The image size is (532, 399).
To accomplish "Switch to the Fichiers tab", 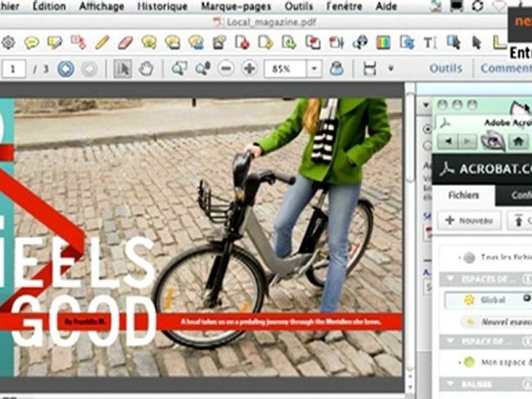I will point(463,195).
